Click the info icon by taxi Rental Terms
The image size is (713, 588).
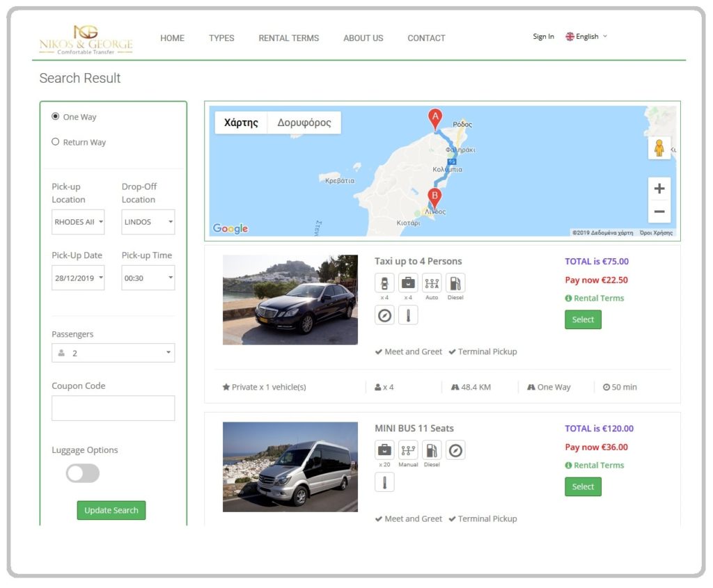tap(568, 299)
